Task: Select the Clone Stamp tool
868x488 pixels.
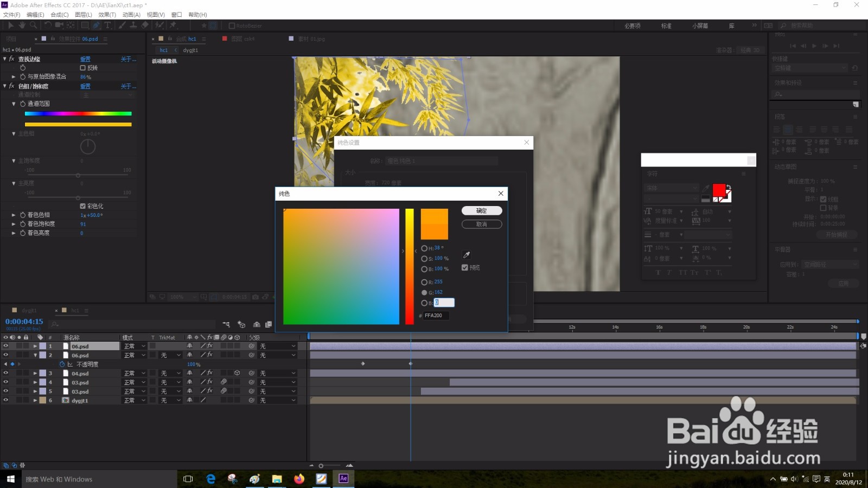Action: point(133,25)
